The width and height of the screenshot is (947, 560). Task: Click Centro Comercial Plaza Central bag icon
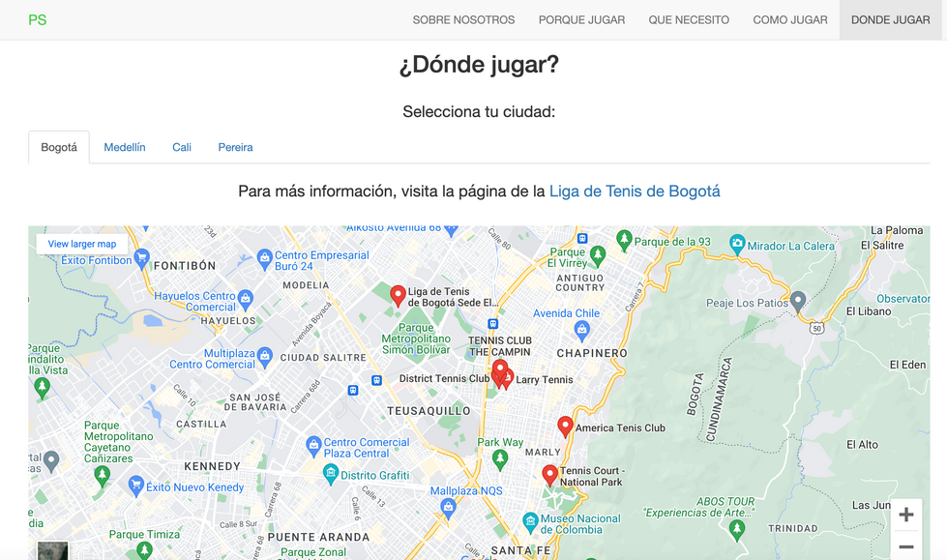[313, 447]
